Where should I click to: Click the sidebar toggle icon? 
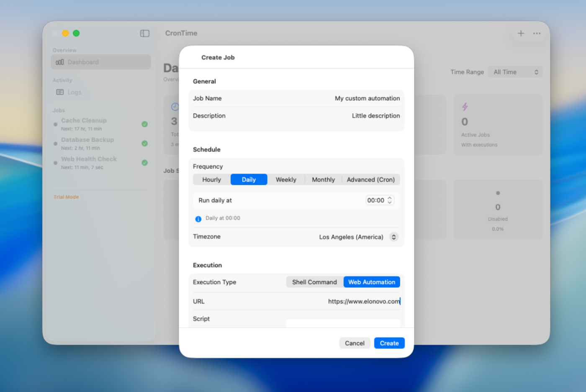point(144,33)
